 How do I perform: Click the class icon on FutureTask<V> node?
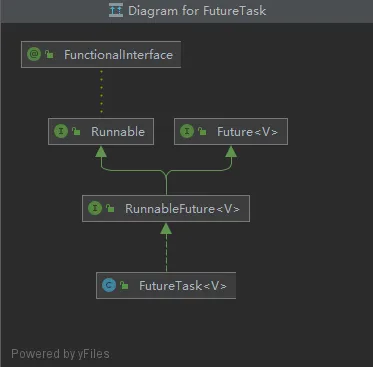tap(109, 285)
